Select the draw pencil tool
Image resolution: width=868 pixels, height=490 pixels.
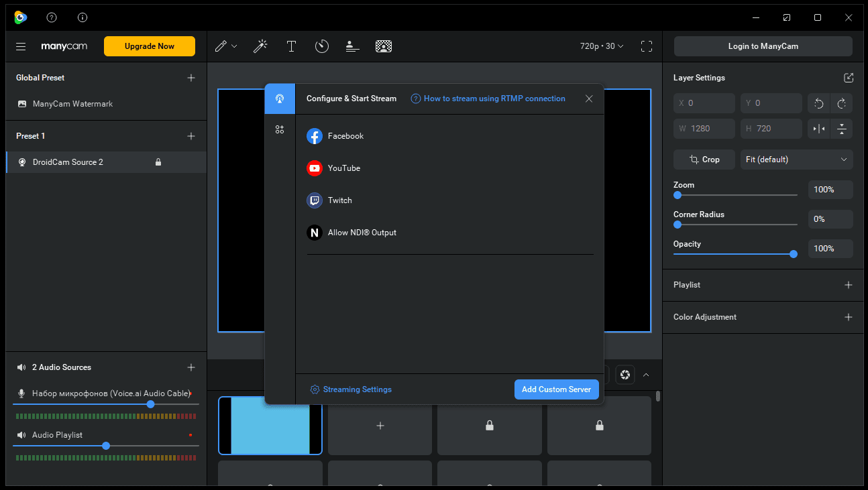[x=220, y=46]
